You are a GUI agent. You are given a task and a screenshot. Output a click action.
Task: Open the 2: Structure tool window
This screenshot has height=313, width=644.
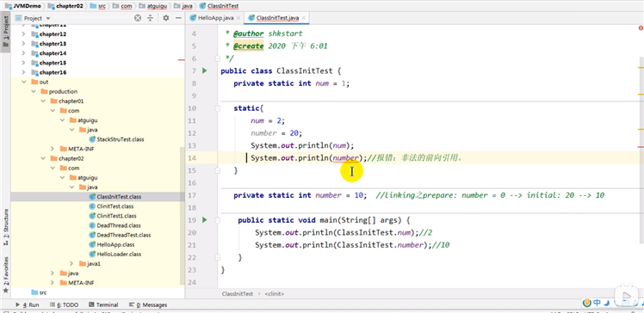(x=6, y=227)
